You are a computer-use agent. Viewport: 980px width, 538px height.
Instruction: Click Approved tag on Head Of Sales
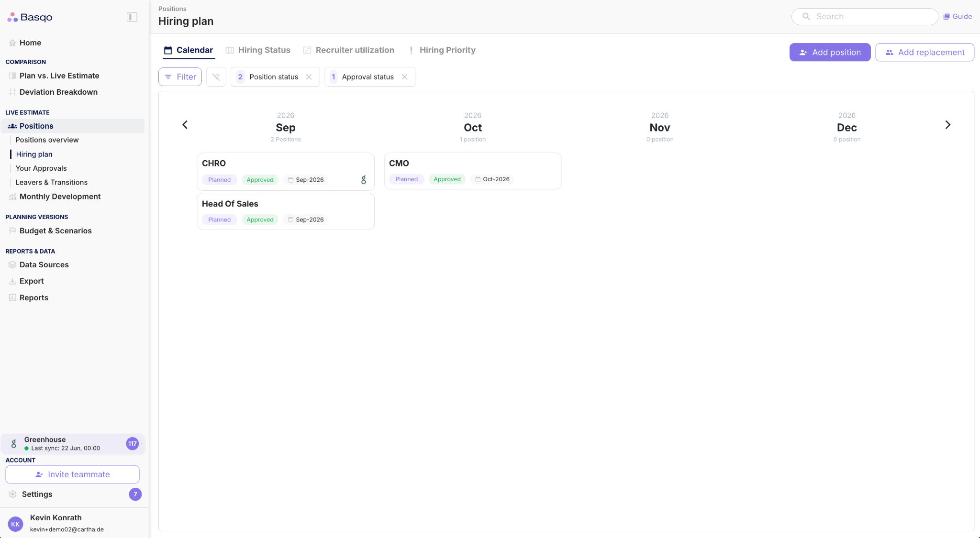click(x=260, y=220)
